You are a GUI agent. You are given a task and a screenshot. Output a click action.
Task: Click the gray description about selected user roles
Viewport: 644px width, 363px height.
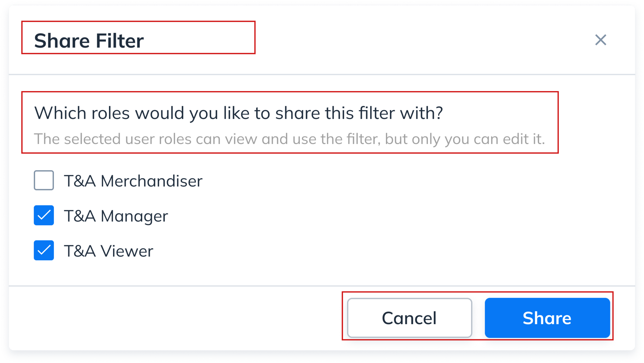click(290, 139)
